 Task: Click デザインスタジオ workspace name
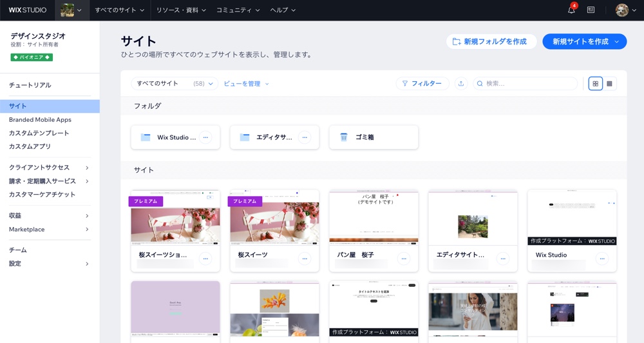[38, 35]
